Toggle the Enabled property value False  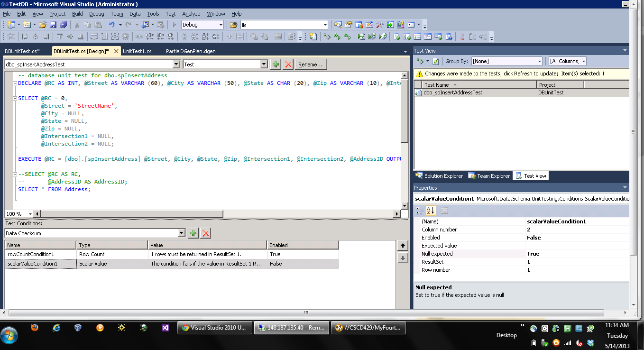(534, 238)
